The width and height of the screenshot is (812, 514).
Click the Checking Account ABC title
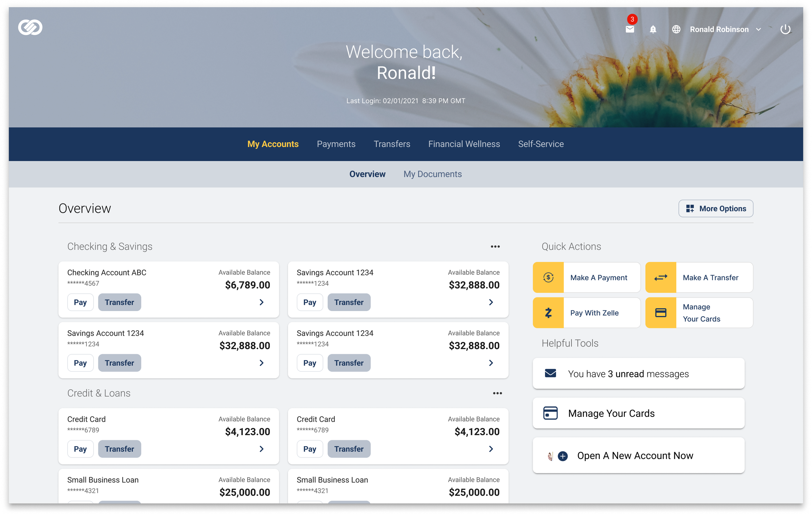(x=107, y=272)
